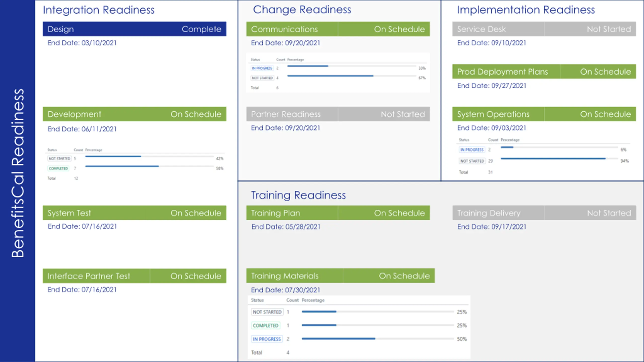
Task: Select the System Operations banner
Action: 544,114
